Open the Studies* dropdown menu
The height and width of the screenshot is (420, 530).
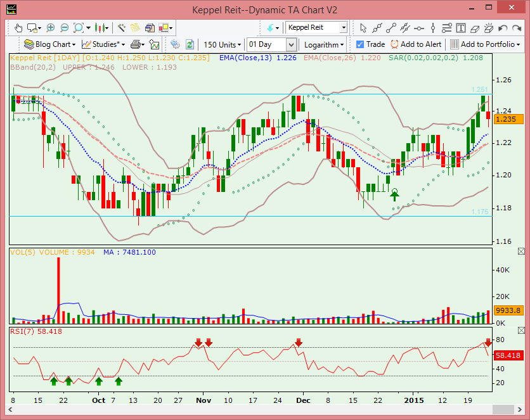coord(103,44)
